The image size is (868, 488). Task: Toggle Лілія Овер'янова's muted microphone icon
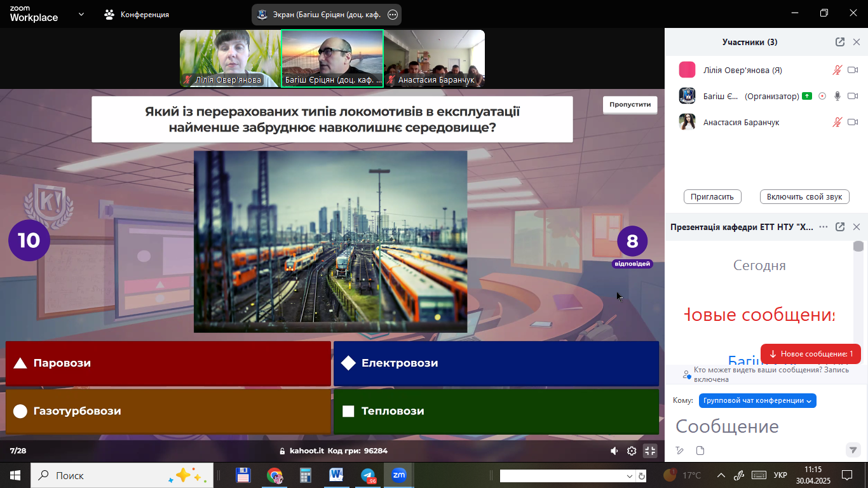(x=837, y=70)
